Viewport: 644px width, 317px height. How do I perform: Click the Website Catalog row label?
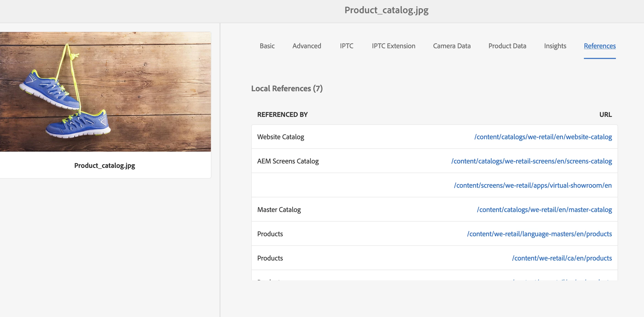(x=280, y=137)
